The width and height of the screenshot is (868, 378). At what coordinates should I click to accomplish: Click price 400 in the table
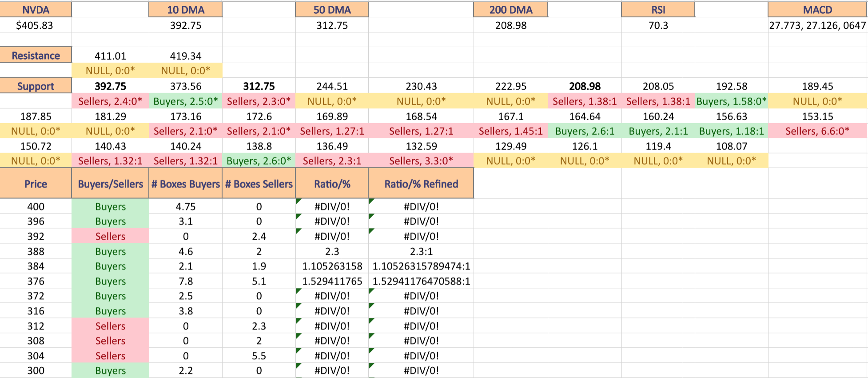click(x=36, y=206)
